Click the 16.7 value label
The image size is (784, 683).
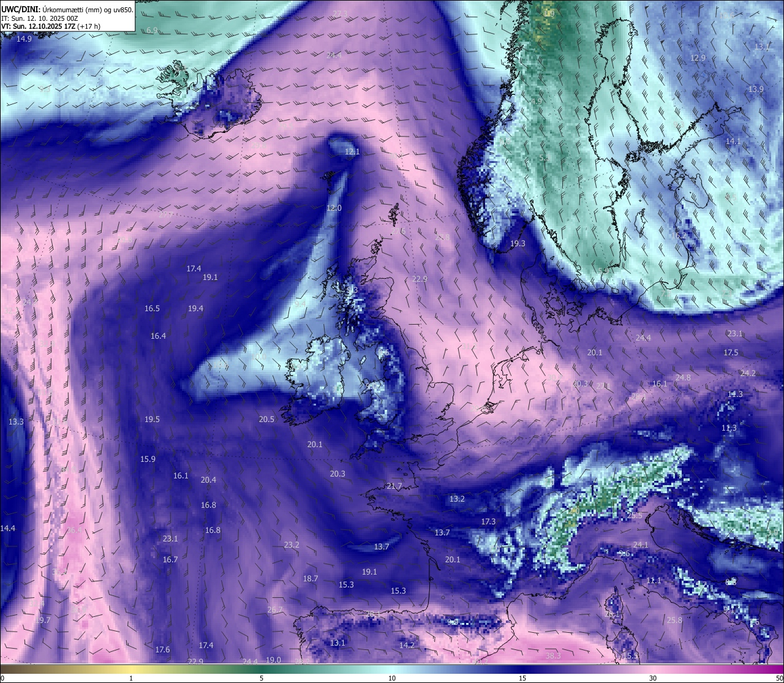pos(170,560)
